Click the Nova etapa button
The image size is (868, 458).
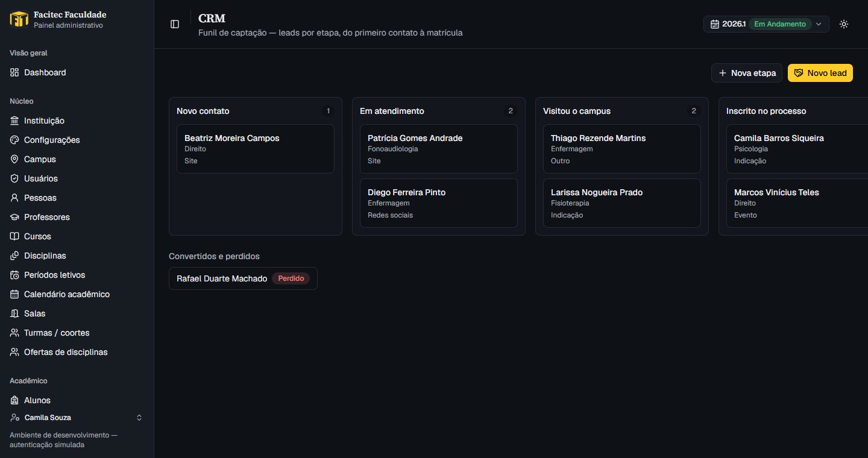coord(747,73)
